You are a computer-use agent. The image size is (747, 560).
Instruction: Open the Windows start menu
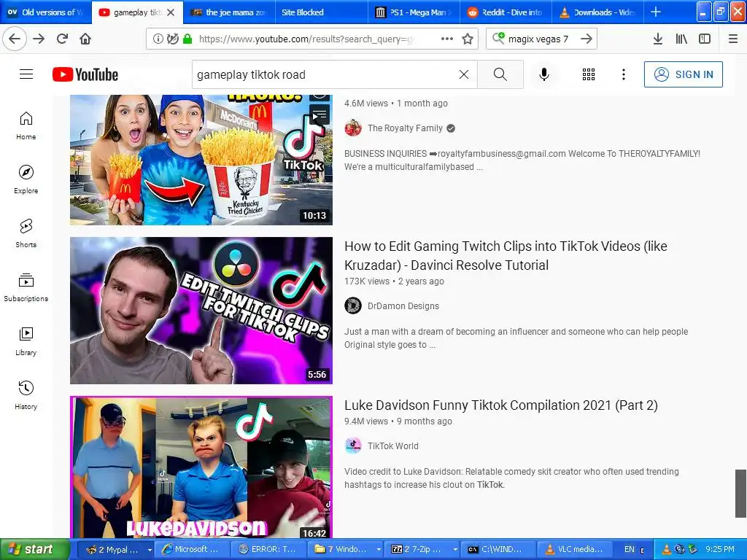coord(35,549)
